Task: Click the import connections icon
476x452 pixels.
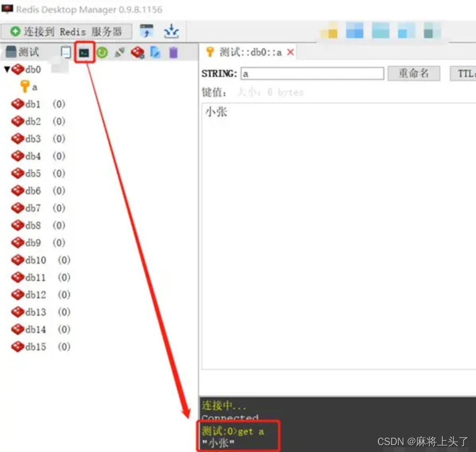Action: 146,31
